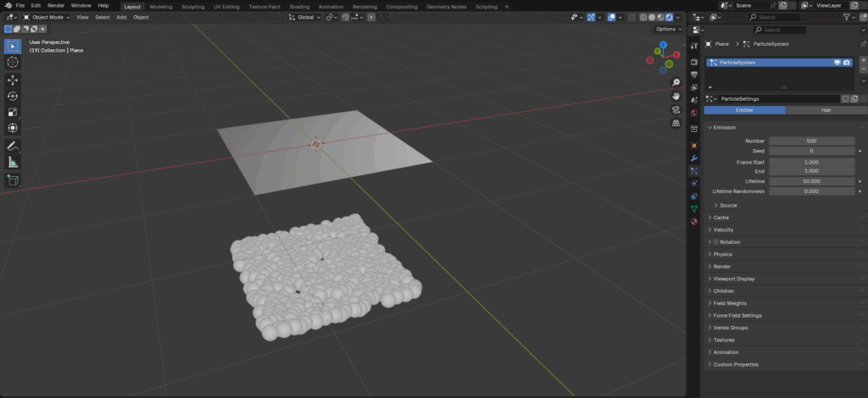Toggle viewport gizmos display

tap(591, 17)
